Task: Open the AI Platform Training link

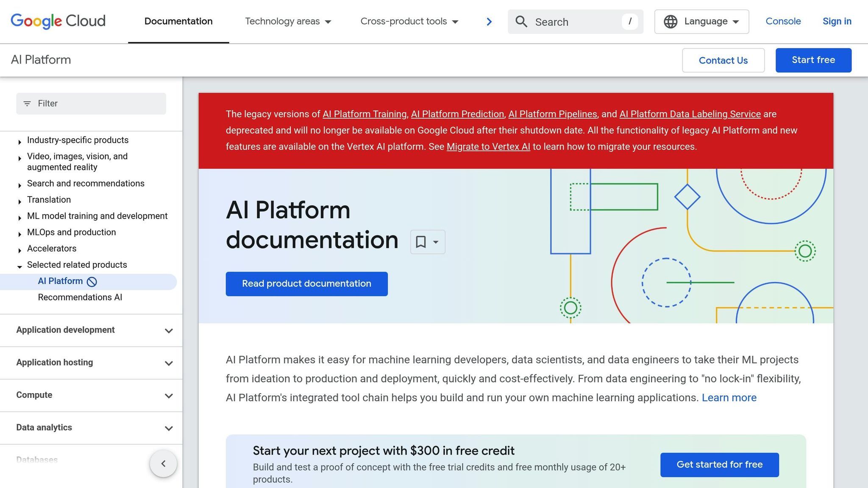Action: (364, 114)
